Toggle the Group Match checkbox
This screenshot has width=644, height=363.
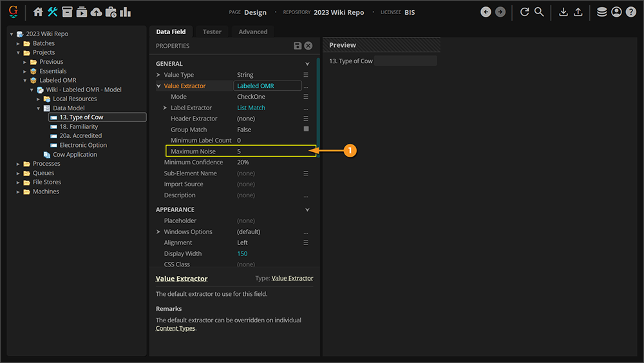click(x=306, y=129)
